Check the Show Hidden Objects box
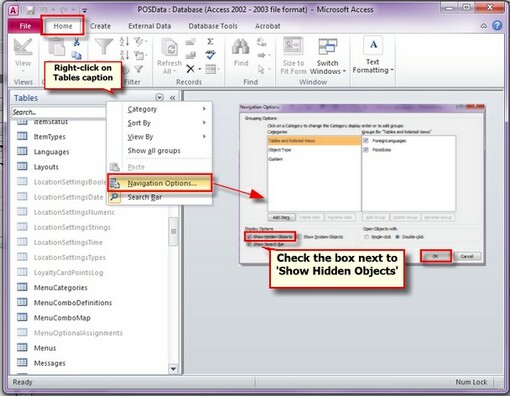Screen dimensions: 510x396 pos(249,237)
